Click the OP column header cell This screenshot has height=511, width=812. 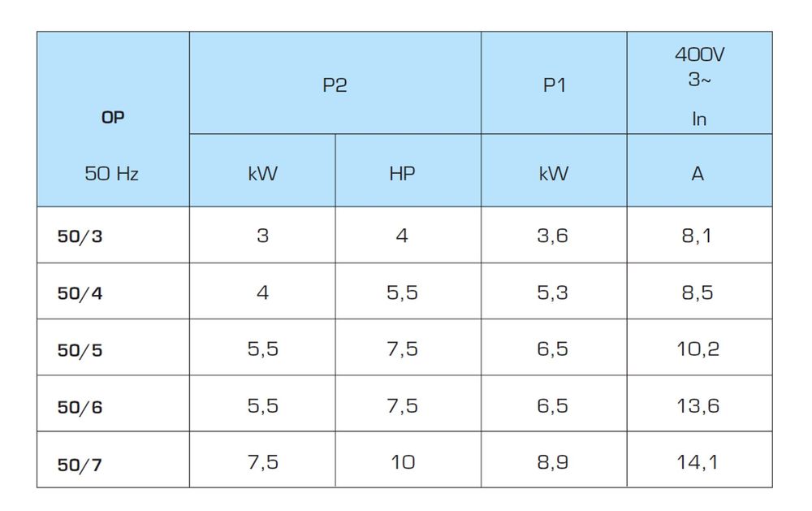(x=113, y=118)
